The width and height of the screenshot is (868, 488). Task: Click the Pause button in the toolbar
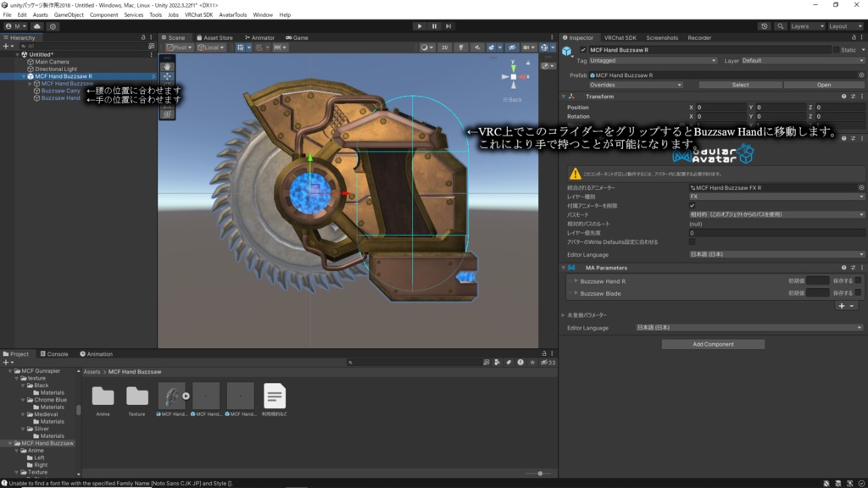point(434,26)
